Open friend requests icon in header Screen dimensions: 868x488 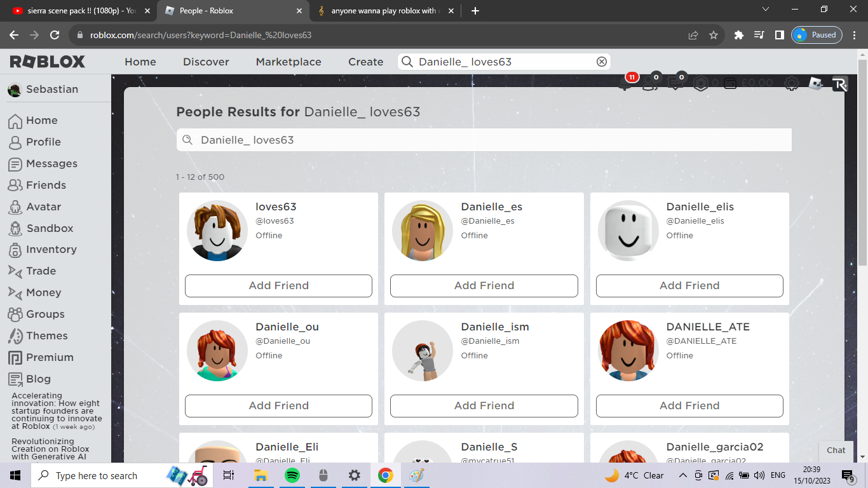pos(650,84)
